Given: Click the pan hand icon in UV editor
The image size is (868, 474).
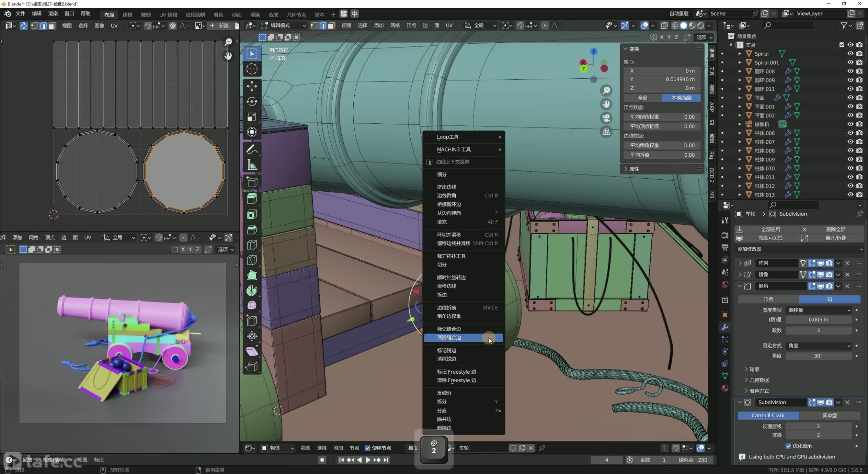Looking at the screenshot, I should point(228,56).
